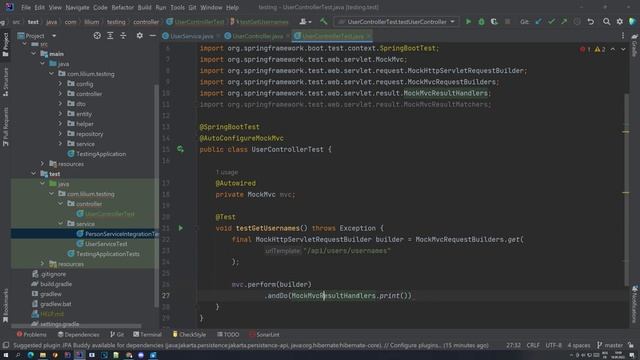Screen dimensions: 640x360
Task: Update project via Git blue arrow icon
Action: (x=539, y=22)
